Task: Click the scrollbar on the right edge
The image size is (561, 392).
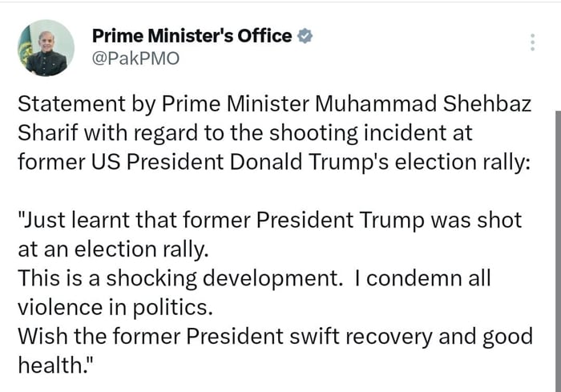Action: [557, 240]
